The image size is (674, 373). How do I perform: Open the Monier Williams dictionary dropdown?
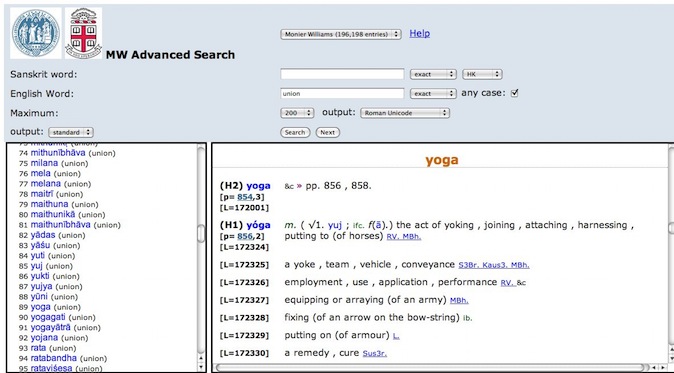pyautogui.click(x=341, y=34)
